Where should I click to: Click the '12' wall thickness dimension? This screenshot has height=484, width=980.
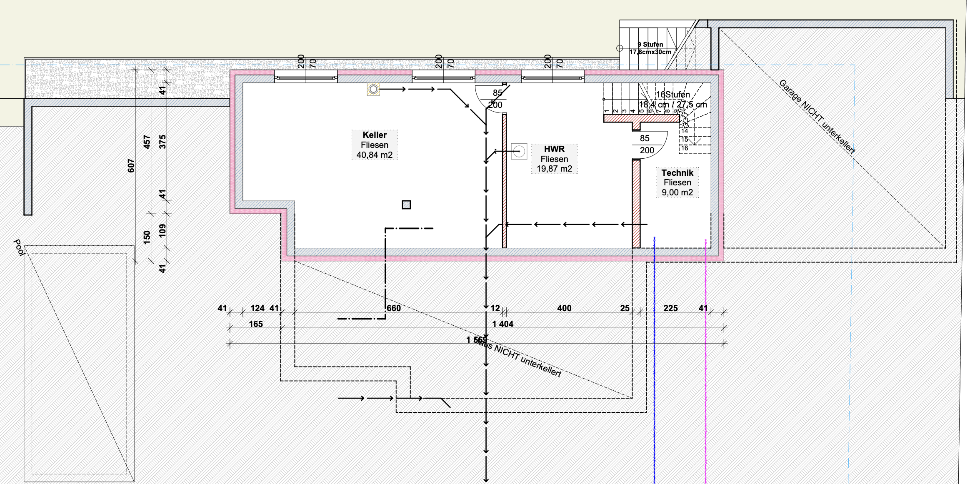[x=495, y=308]
